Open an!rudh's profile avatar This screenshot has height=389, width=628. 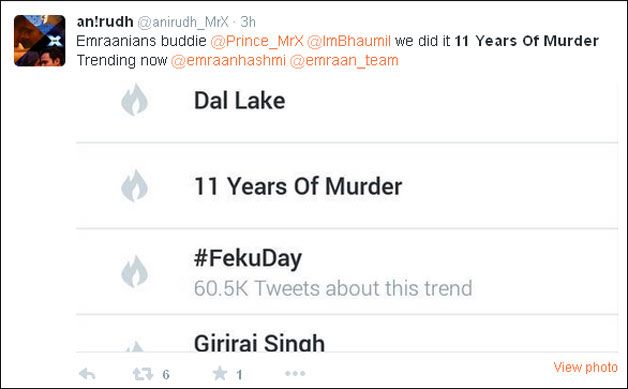40,40
